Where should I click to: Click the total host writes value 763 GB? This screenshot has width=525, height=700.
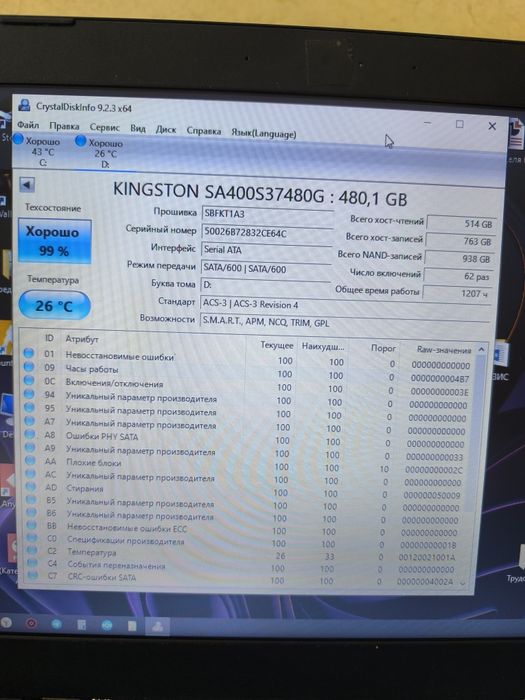pos(459,242)
